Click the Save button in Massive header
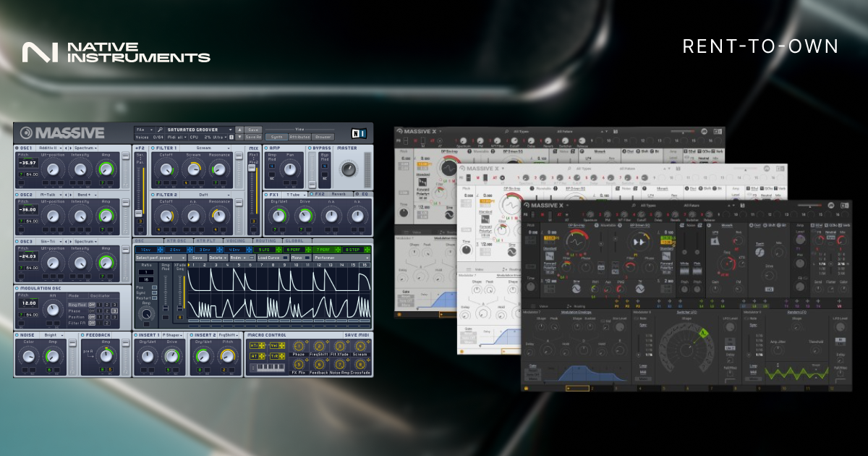The image size is (868, 456). point(253,130)
